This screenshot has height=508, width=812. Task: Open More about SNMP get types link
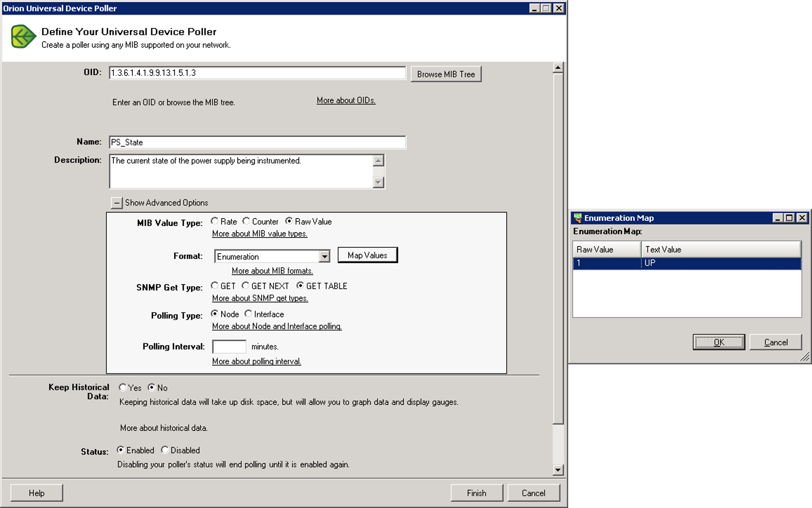coord(260,298)
